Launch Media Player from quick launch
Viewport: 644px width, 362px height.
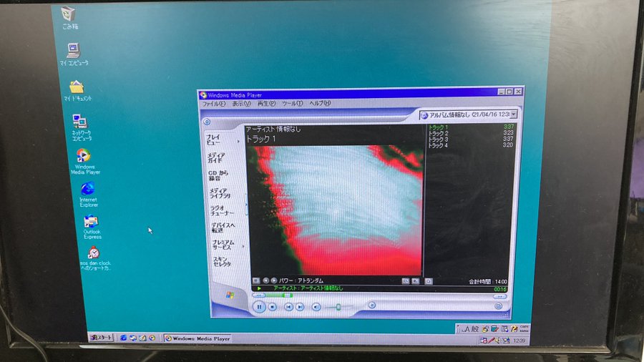point(152,338)
